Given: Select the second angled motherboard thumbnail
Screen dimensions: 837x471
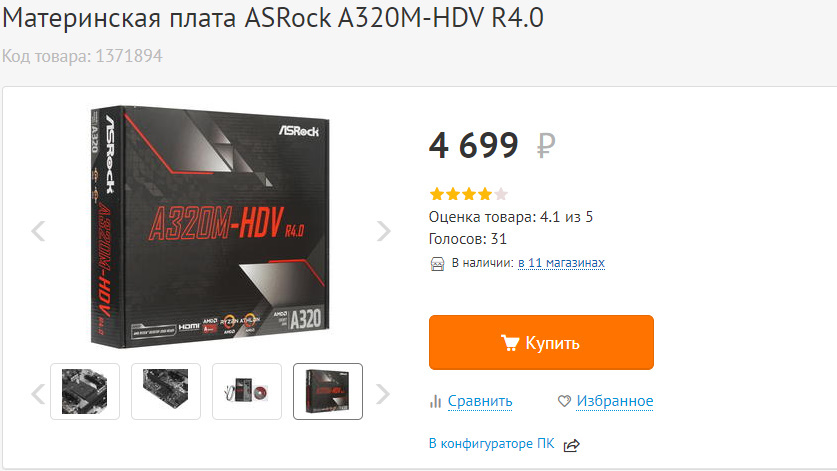Looking at the screenshot, I should (166, 391).
